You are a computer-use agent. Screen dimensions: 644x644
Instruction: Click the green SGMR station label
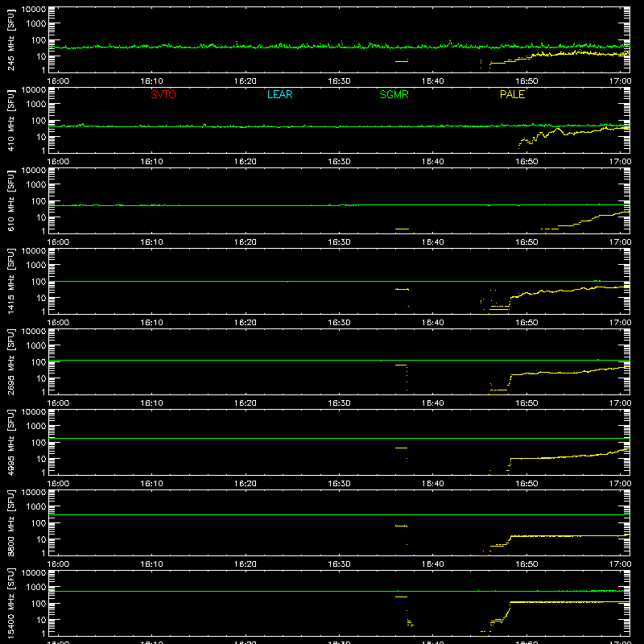tap(394, 94)
